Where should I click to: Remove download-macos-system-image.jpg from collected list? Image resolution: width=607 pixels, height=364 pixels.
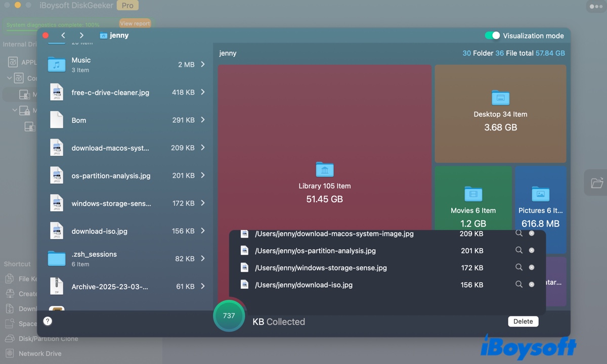tap(532, 234)
